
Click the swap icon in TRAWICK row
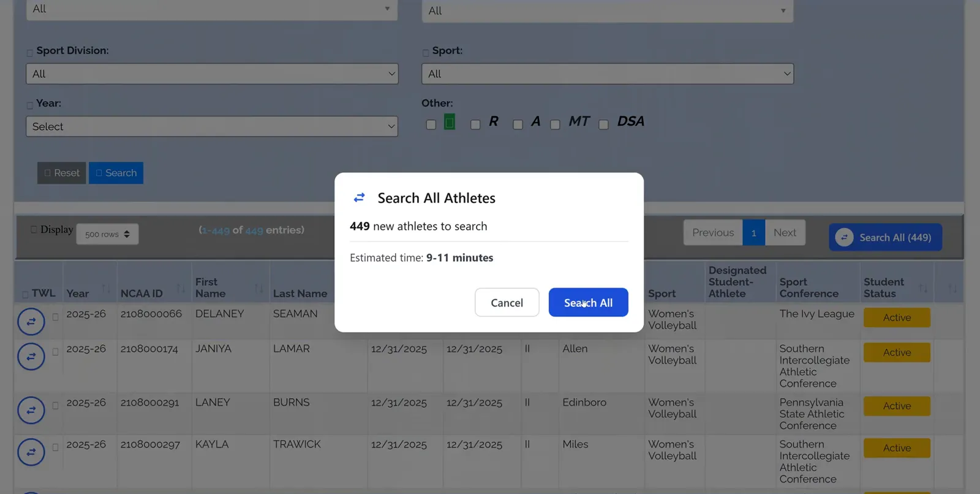click(31, 452)
